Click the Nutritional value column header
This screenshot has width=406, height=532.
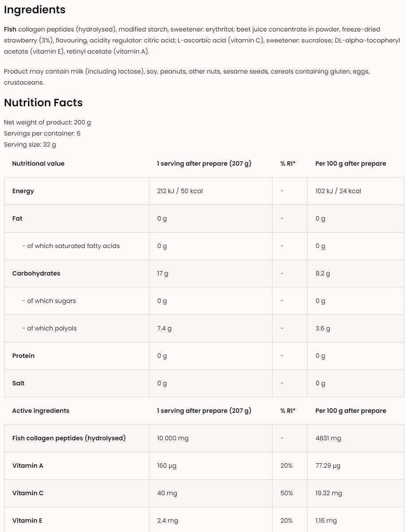(38, 163)
